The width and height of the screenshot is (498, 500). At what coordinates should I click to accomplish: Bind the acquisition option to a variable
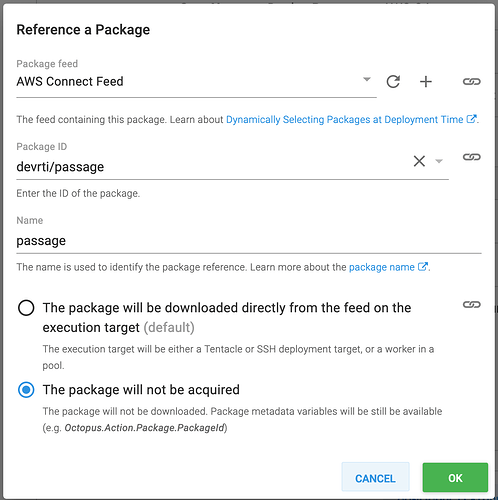[x=472, y=304]
